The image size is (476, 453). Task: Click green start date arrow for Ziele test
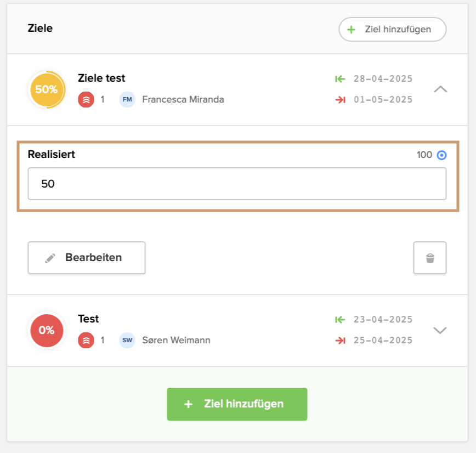tap(340, 79)
